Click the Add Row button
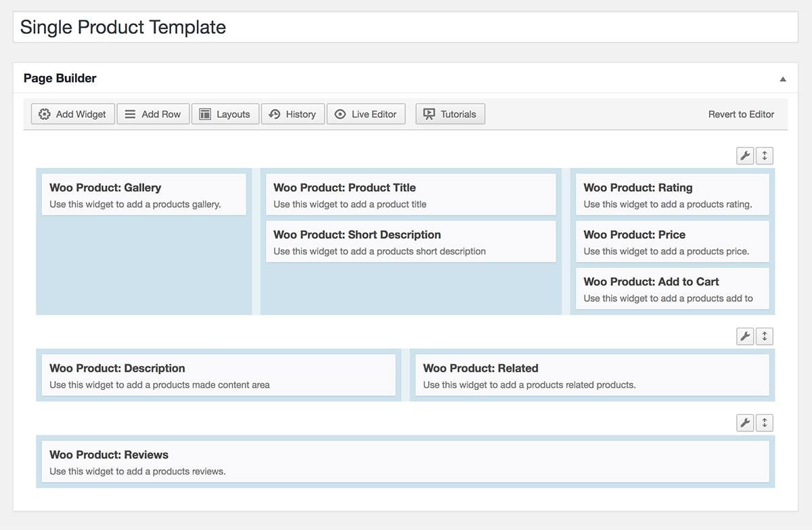Viewport: 812px width, 530px height. click(153, 114)
